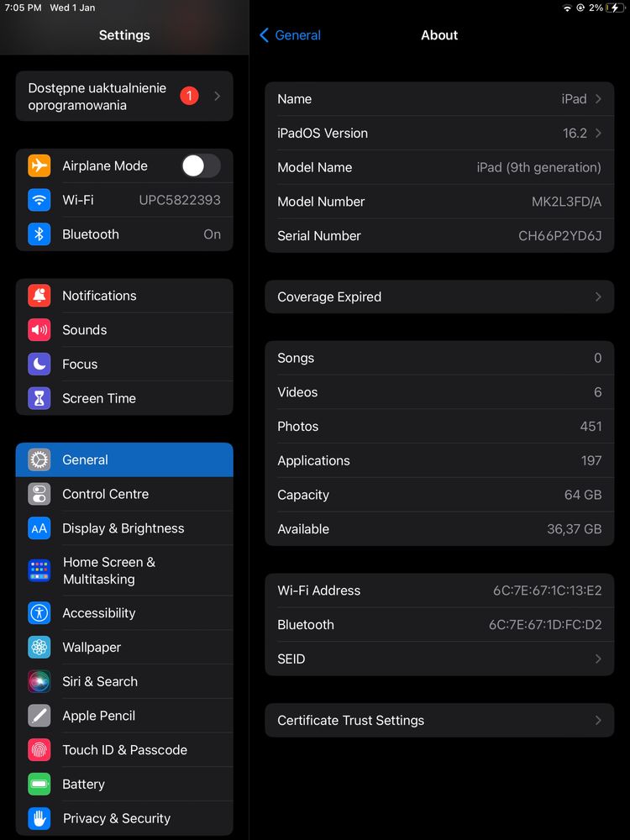Viewport: 630px width, 840px height.
Task: Tap the Notifications bell icon
Action: coord(39,295)
